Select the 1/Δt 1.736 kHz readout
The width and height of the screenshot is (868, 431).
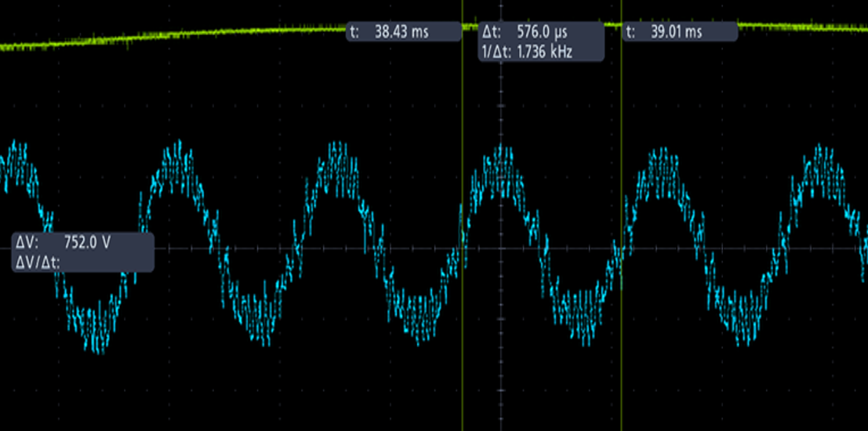pyautogui.click(x=528, y=52)
